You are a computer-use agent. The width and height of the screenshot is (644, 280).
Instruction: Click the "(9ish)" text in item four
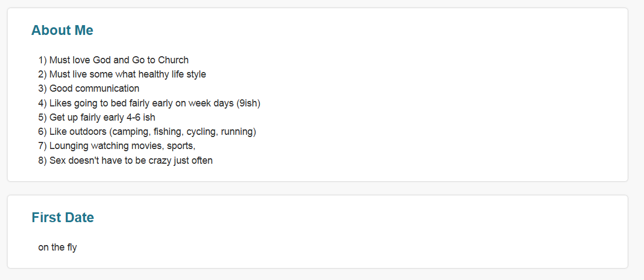pyautogui.click(x=248, y=103)
